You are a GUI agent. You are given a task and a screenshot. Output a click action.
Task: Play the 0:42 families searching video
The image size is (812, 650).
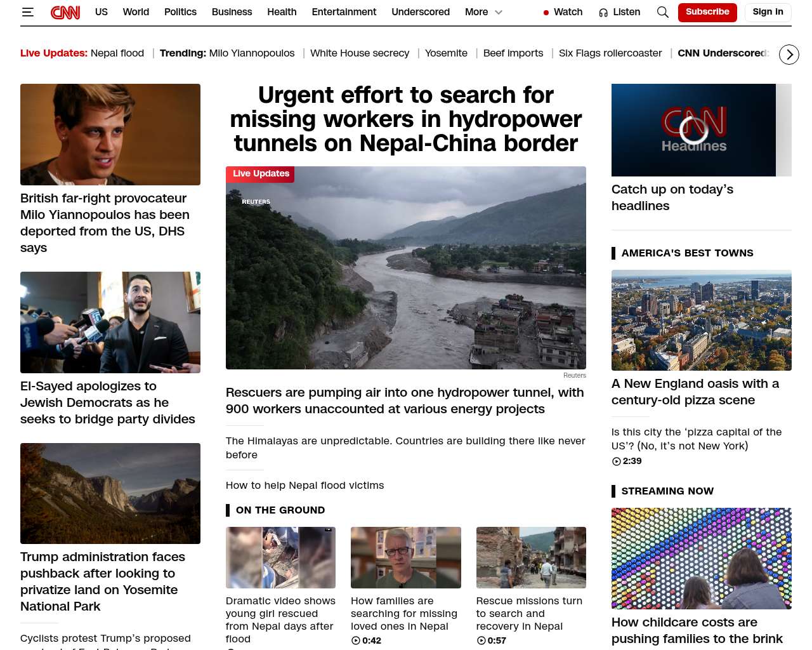pyautogui.click(x=366, y=640)
